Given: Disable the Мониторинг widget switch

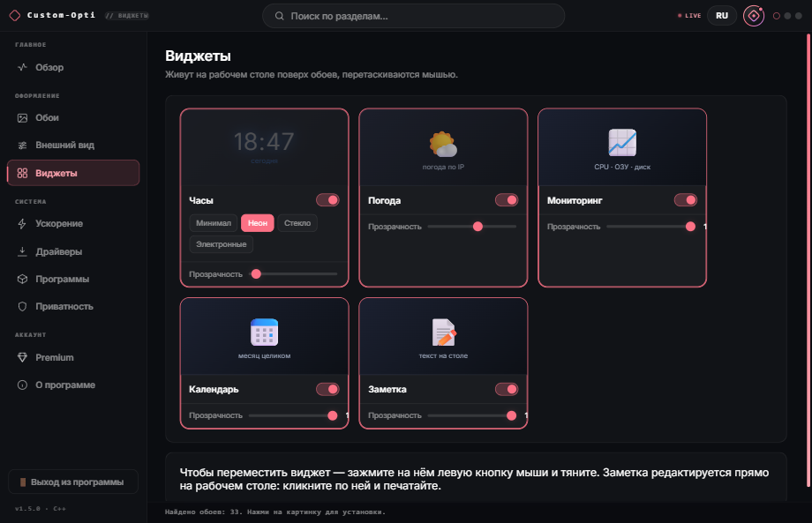Looking at the screenshot, I should [686, 200].
